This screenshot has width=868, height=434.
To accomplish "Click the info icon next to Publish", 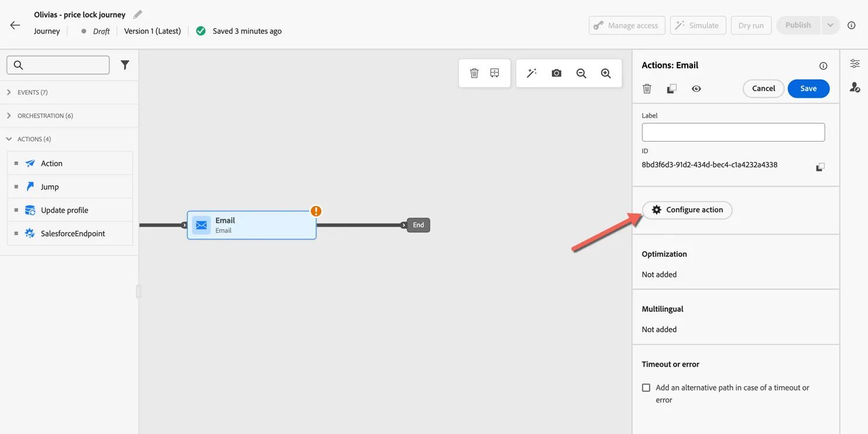I will (x=852, y=25).
